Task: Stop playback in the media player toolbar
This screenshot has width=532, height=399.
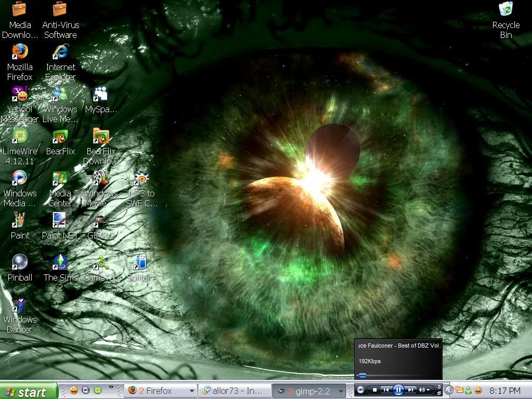Action: point(375,390)
